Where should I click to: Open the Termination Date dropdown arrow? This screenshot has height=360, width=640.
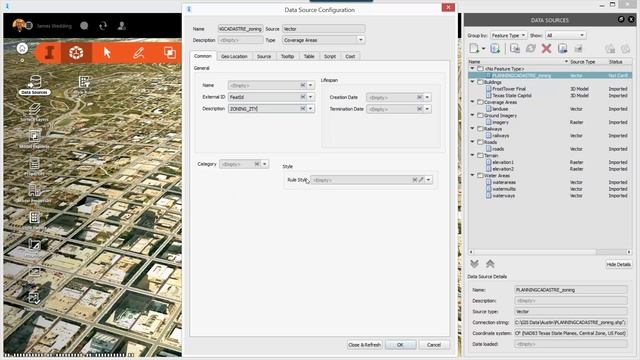[x=427, y=109]
